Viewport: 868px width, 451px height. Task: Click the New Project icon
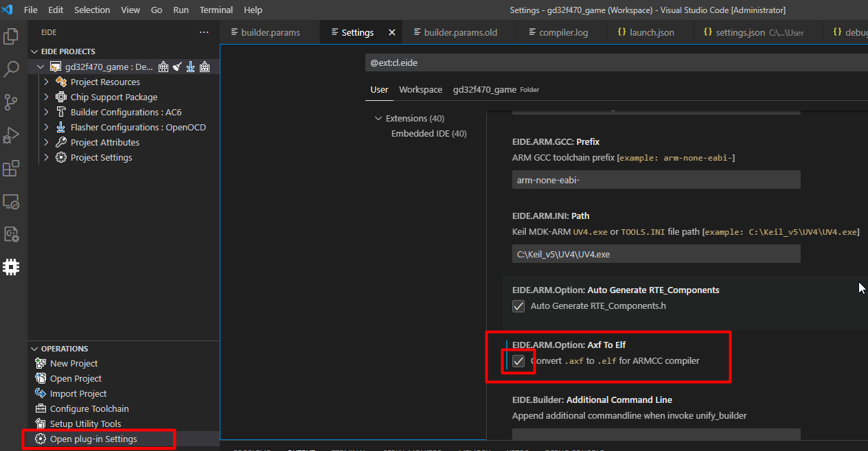point(41,363)
